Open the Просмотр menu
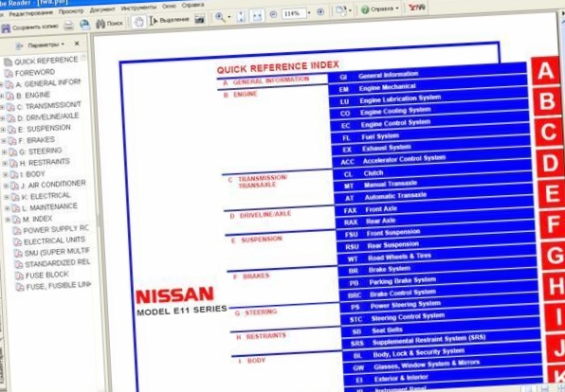This screenshot has width=565, height=392. coord(71,11)
